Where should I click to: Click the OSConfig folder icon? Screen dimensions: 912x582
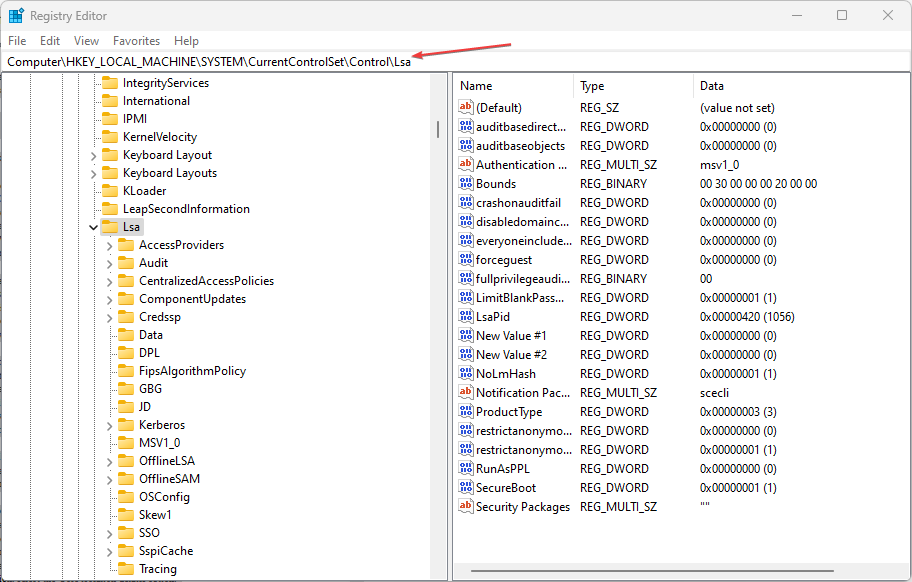click(x=126, y=497)
